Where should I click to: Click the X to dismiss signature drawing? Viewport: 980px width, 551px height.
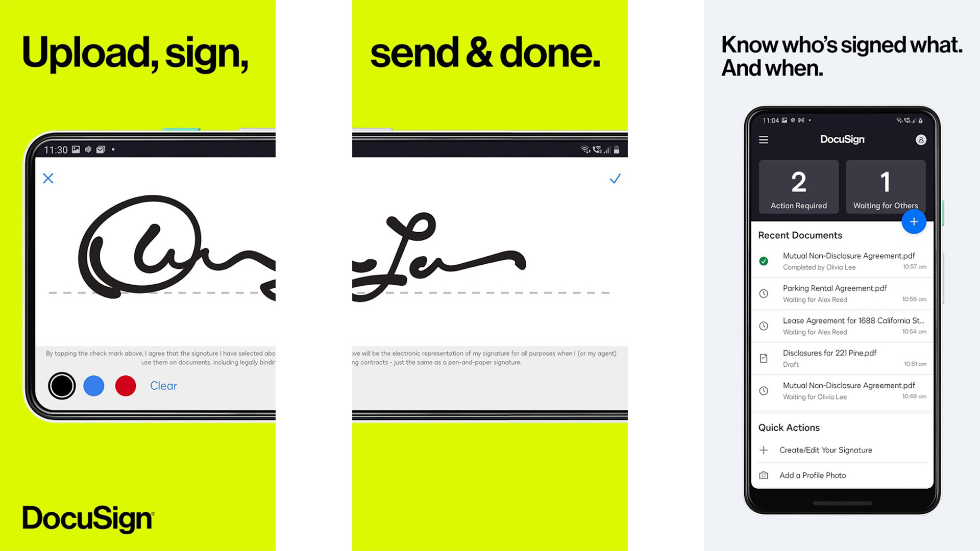tap(48, 178)
